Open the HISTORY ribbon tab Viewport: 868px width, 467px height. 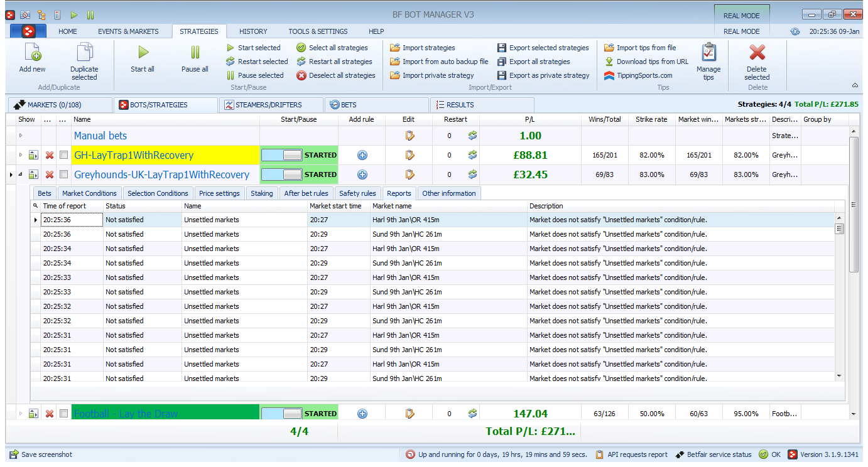253,31
